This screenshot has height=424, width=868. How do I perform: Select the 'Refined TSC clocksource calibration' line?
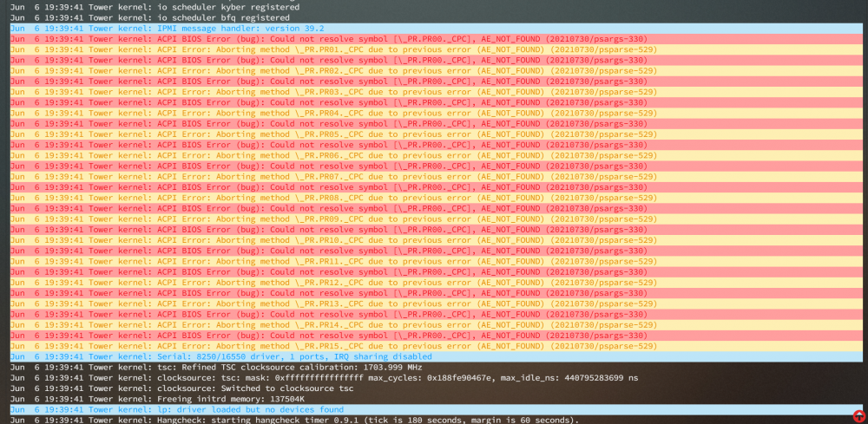(x=437, y=367)
